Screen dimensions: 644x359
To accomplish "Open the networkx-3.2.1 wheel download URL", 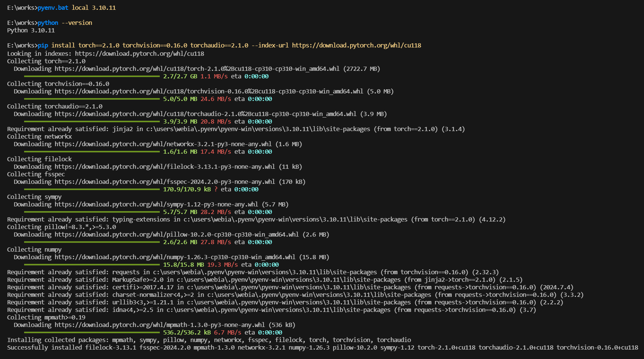I will [163, 144].
